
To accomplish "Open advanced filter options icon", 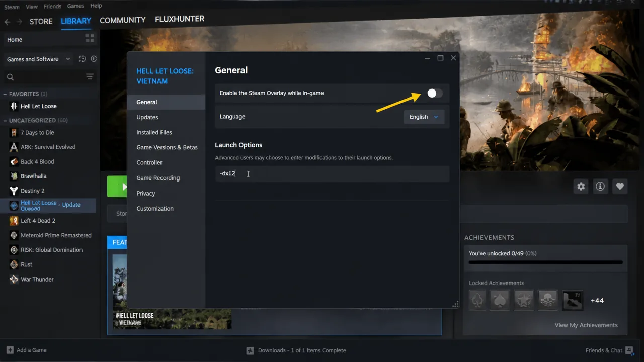I will tap(90, 77).
